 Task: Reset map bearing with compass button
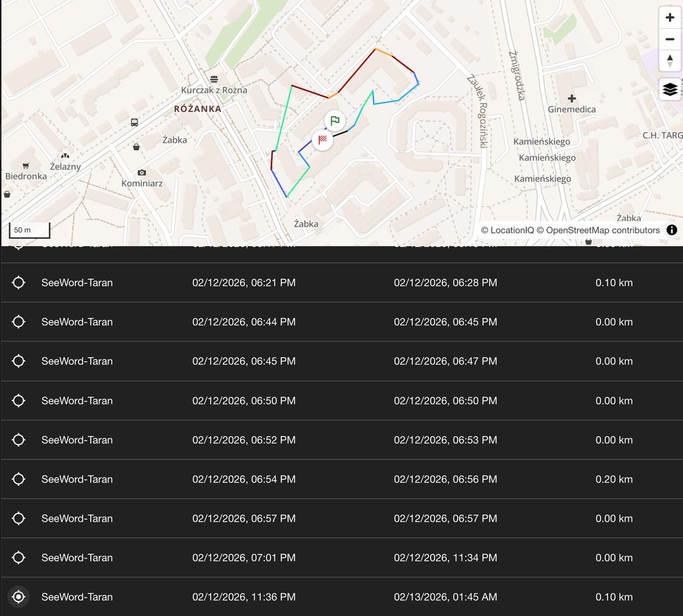click(x=670, y=61)
